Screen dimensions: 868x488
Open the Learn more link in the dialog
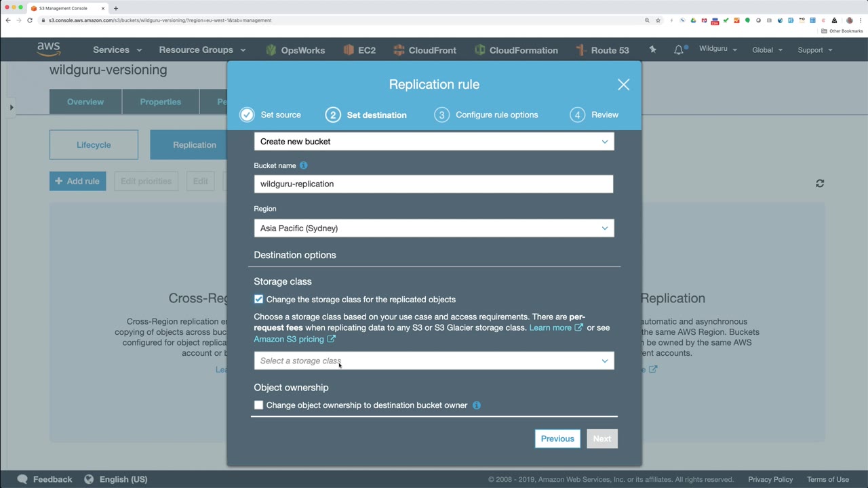(556, 328)
